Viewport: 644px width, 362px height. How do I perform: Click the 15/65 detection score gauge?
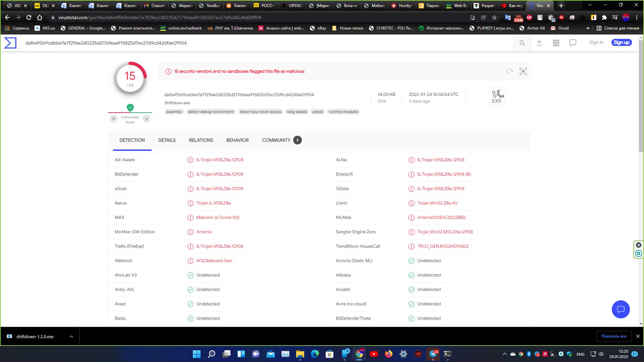tap(130, 78)
